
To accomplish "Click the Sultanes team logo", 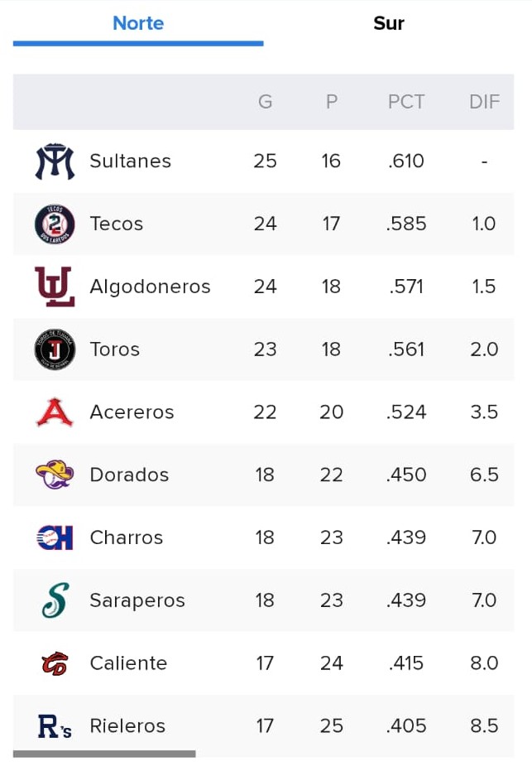I will click(55, 161).
